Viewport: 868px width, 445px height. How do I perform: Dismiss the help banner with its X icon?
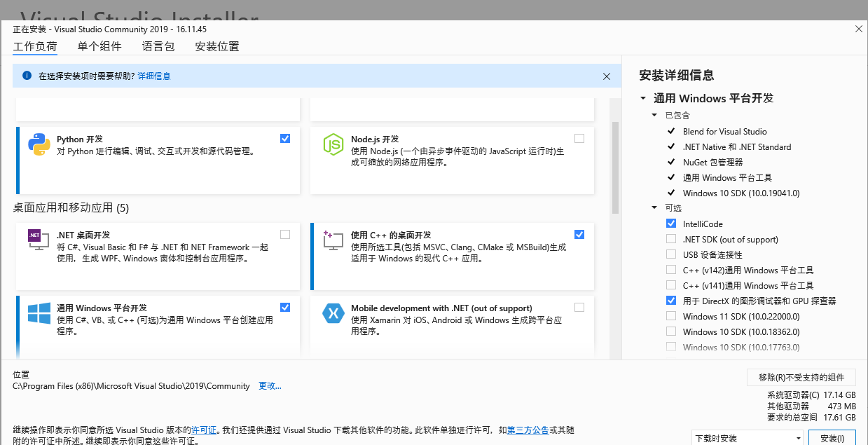[x=607, y=76]
